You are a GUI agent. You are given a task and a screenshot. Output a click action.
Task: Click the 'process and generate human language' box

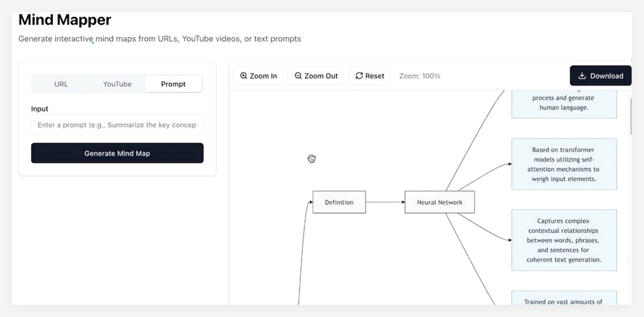(564, 103)
